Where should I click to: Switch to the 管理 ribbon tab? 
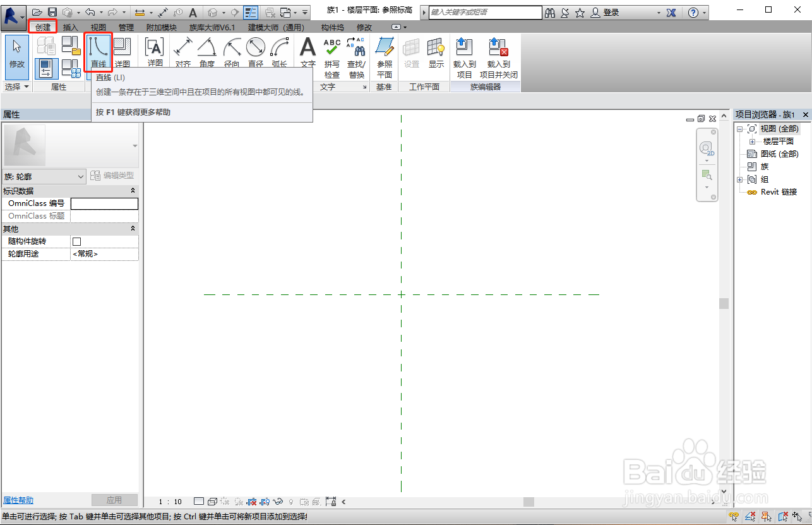click(x=126, y=27)
